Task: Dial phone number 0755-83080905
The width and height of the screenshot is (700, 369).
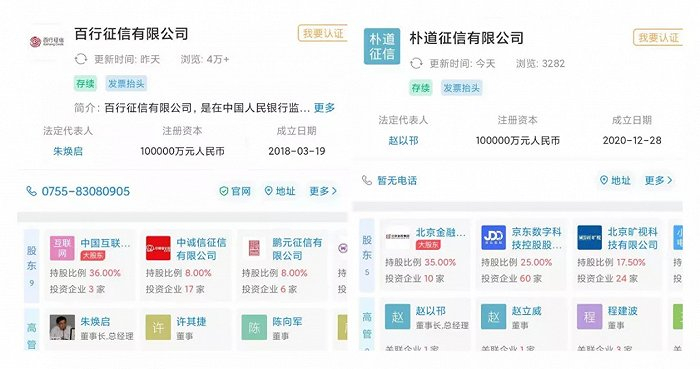Action: 86,191
